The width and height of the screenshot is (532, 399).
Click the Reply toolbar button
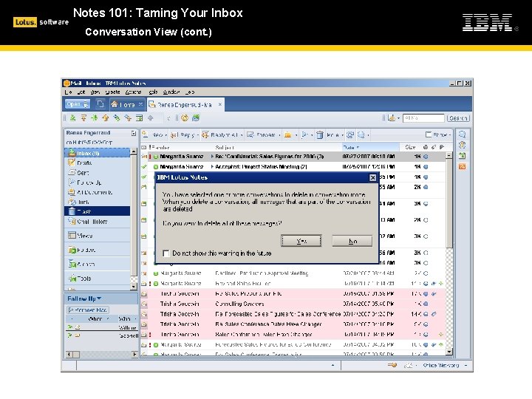pos(183,135)
